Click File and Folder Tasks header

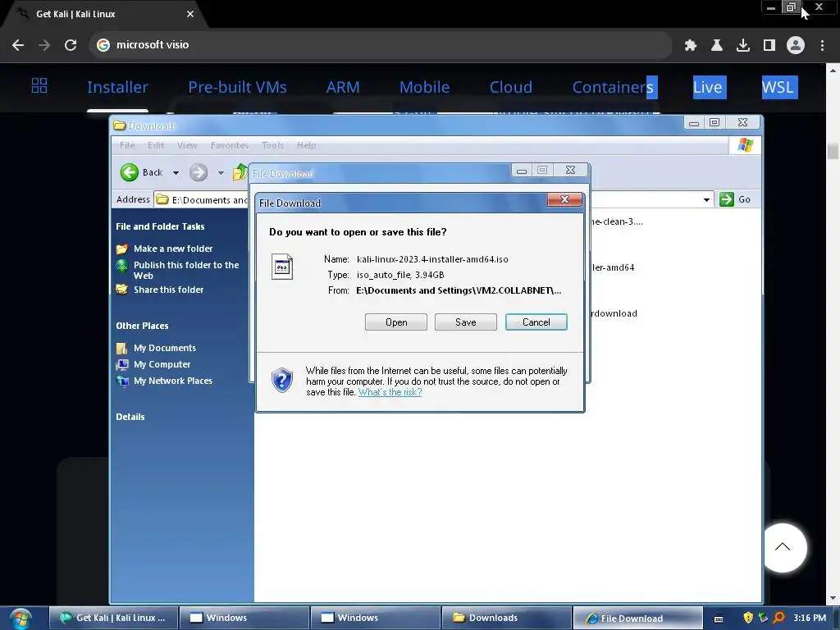[x=160, y=226]
